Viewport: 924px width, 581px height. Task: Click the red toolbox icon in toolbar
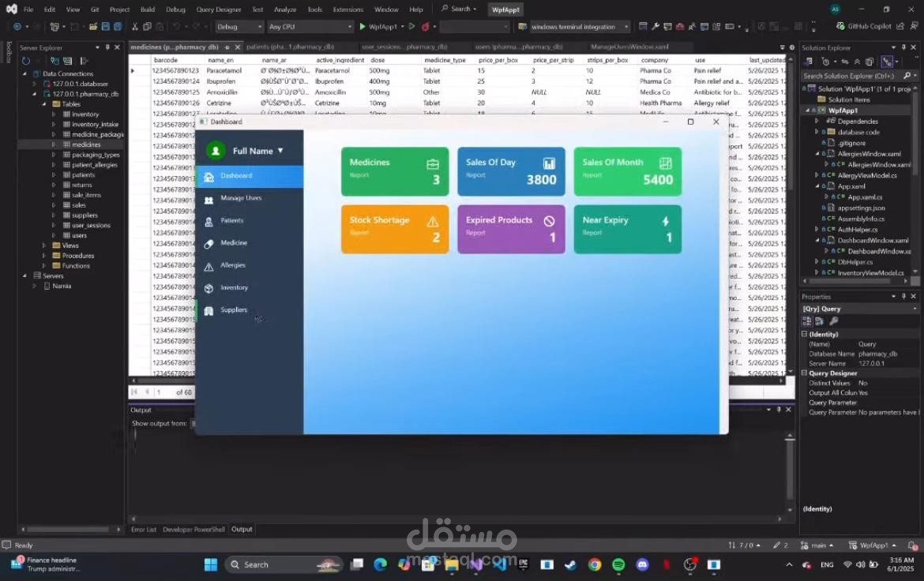coord(680,27)
